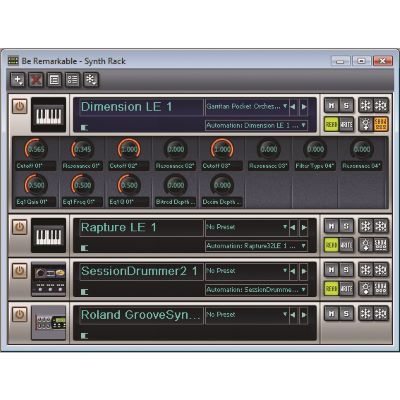Click the list options toolbar icon
This screenshot has width=400, height=400.
coord(72,80)
